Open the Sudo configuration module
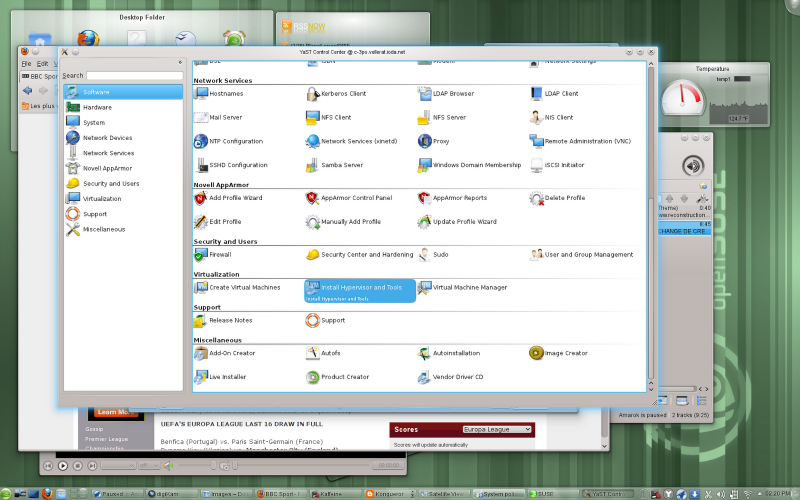 point(433,255)
